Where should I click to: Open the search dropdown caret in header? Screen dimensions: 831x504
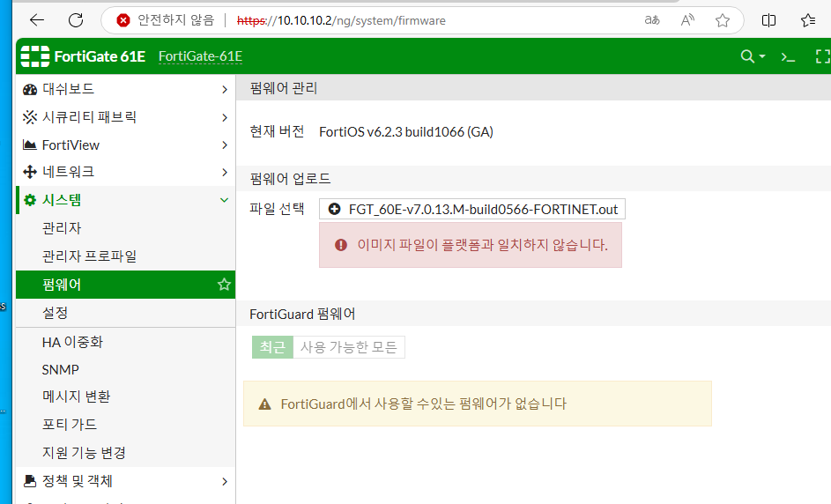(x=762, y=56)
